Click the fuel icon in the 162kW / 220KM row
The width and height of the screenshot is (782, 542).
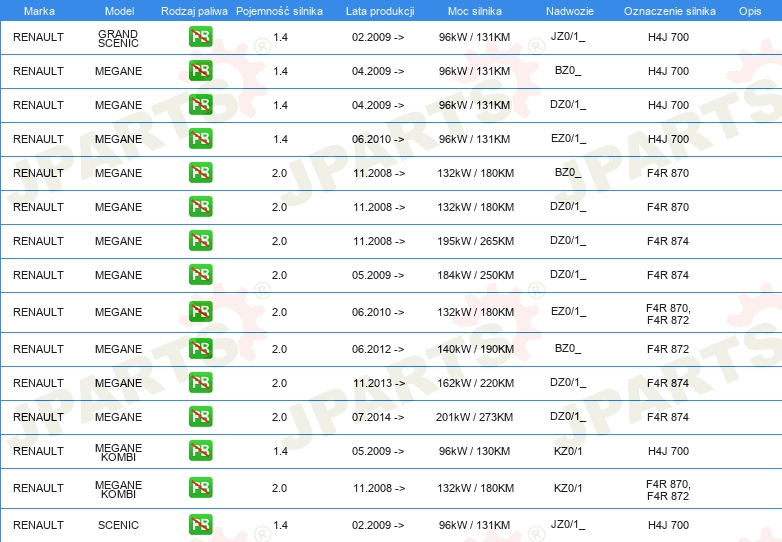[x=200, y=382]
